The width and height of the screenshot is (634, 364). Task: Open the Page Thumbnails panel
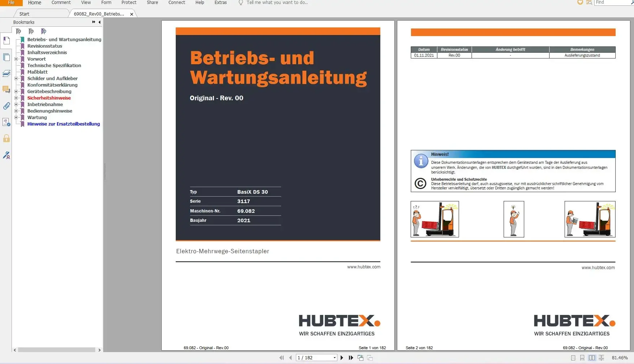click(6, 57)
